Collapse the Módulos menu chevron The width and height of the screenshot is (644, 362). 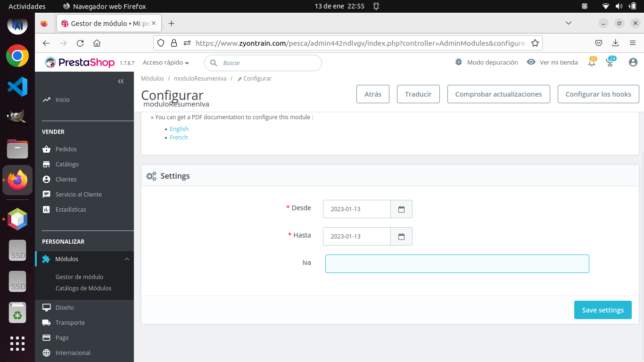click(127, 259)
